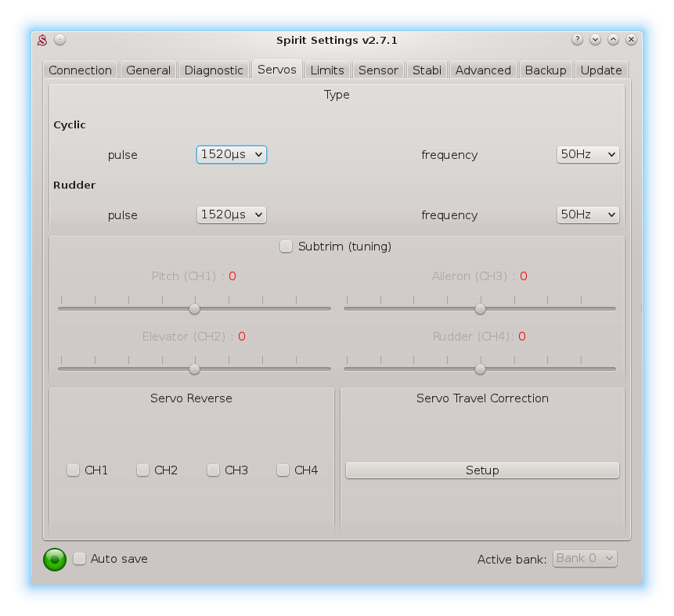Change the Rudder frequency dropdown
Screen dimensions: 674x616
[587, 215]
